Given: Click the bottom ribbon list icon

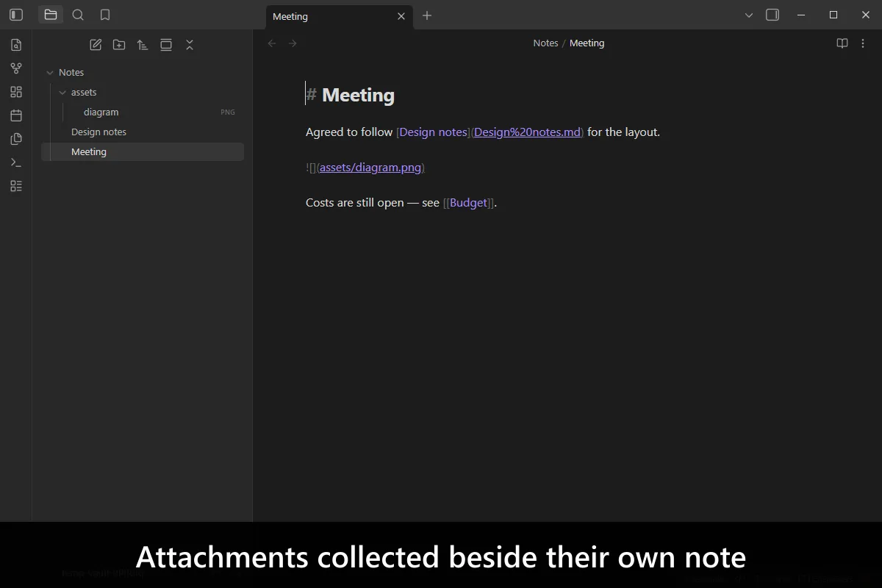Looking at the screenshot, I should [16, 186].
